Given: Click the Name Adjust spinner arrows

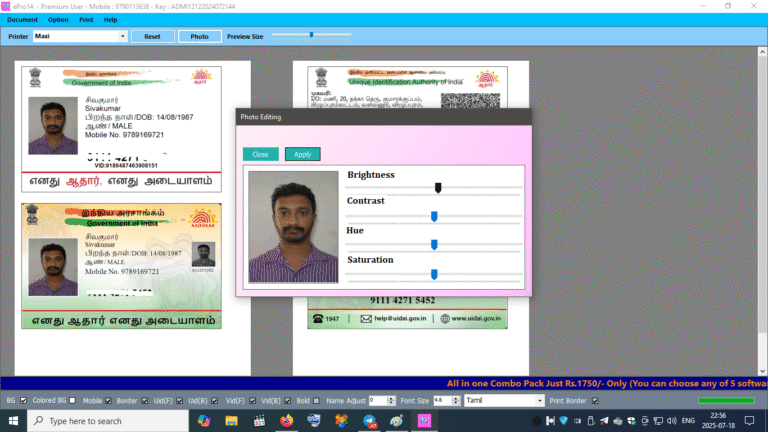Looking at the screenshot, I should point(391,401).
